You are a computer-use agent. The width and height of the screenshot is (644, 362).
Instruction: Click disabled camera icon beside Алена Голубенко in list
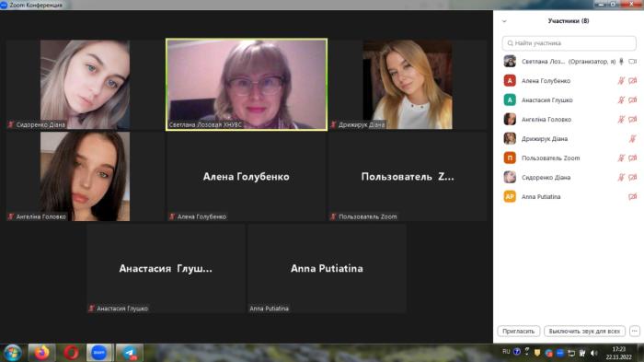click(633, 81)
